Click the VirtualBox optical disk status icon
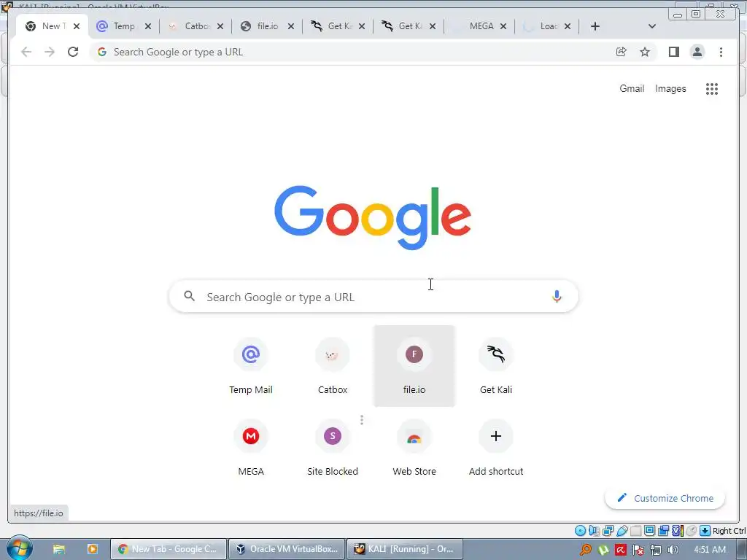 click(x=580, y=531)
